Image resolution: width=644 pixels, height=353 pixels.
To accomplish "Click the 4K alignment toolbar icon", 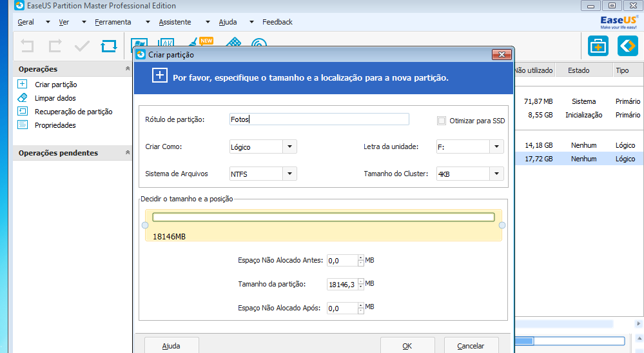I will point(166,43).
